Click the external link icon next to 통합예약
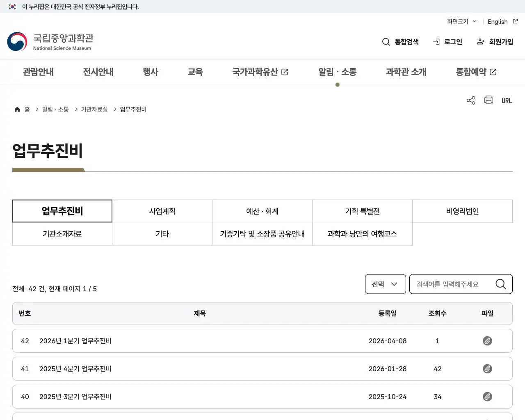This screenshot has width=525, height=420. click(493, 71)
